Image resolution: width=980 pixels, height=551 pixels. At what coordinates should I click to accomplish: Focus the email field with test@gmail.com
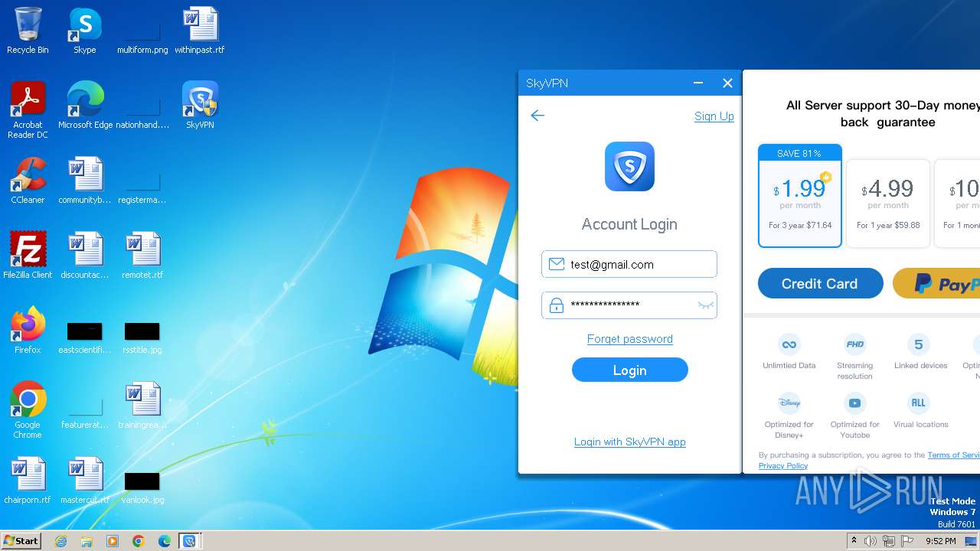(x=629, y=264)
